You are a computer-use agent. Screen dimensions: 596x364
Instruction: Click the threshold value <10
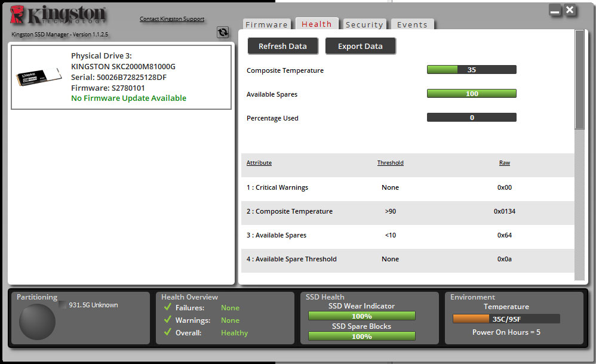click(x=391, y=235)
